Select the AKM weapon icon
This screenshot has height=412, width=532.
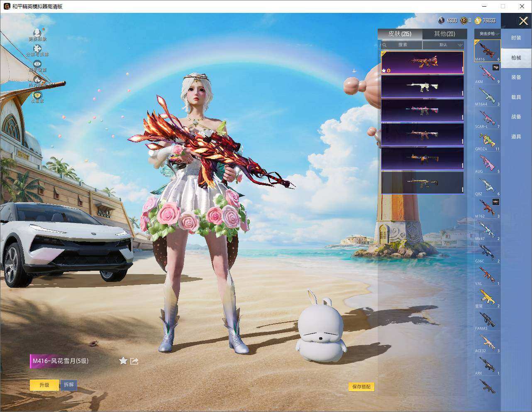coord(488,74)
